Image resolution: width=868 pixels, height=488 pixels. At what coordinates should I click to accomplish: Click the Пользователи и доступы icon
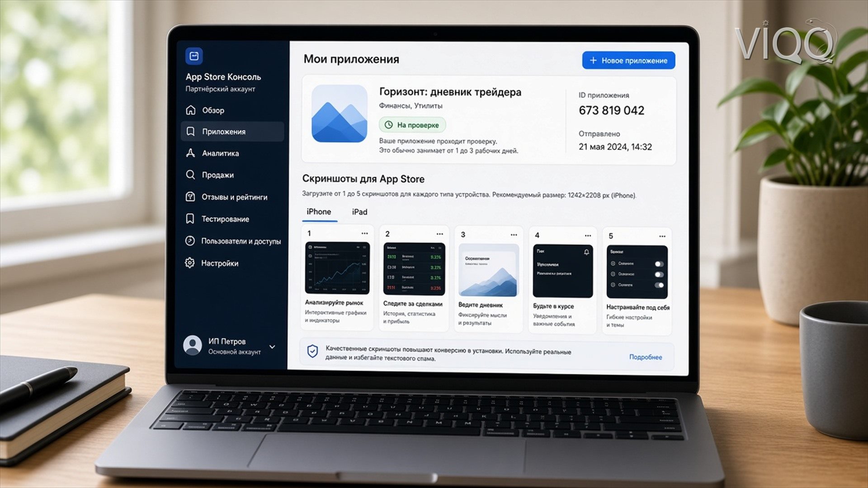coord(190,241)
